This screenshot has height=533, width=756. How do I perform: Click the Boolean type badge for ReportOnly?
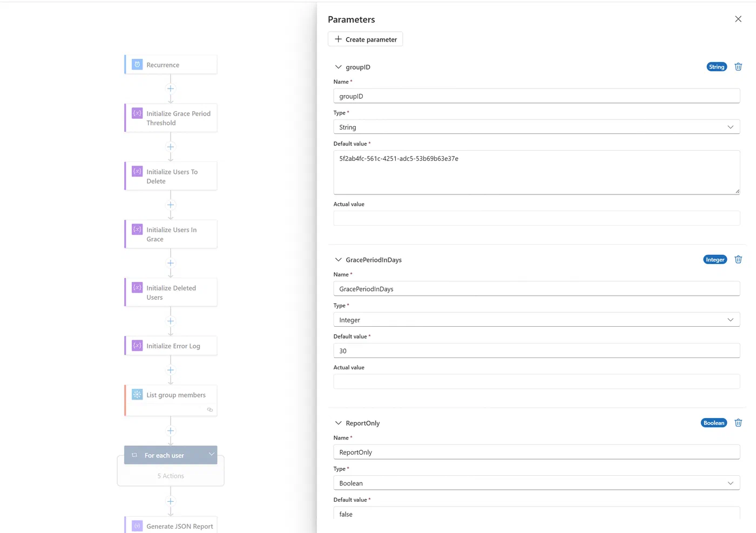(714, 423)
